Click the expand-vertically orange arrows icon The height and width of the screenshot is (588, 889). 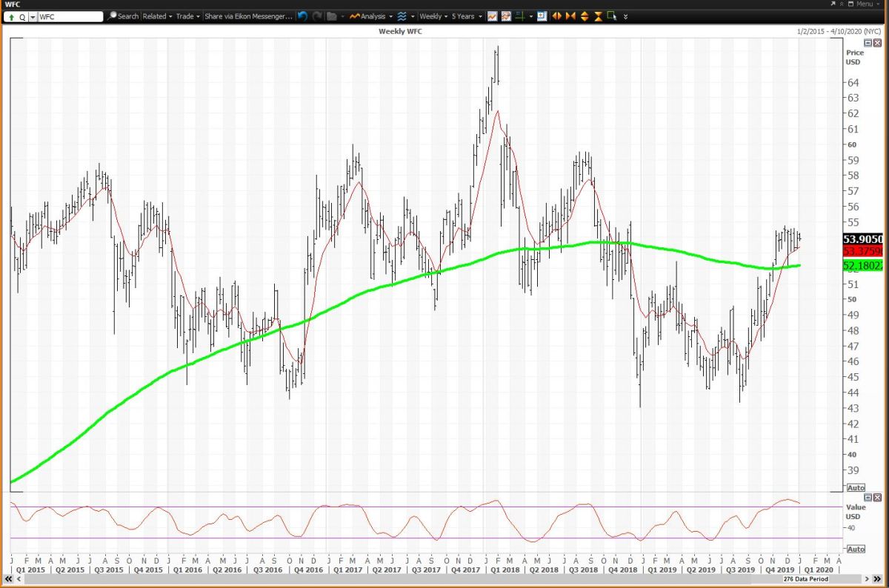(585, 16)
